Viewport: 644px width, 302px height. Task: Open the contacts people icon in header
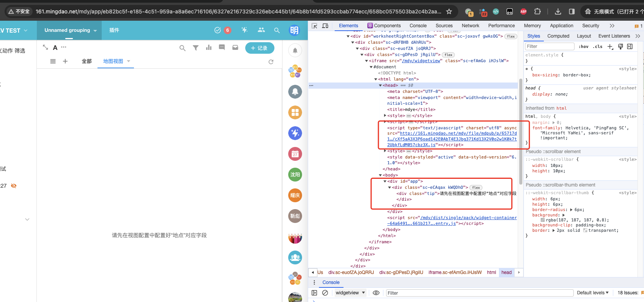(x=261, y=30)
